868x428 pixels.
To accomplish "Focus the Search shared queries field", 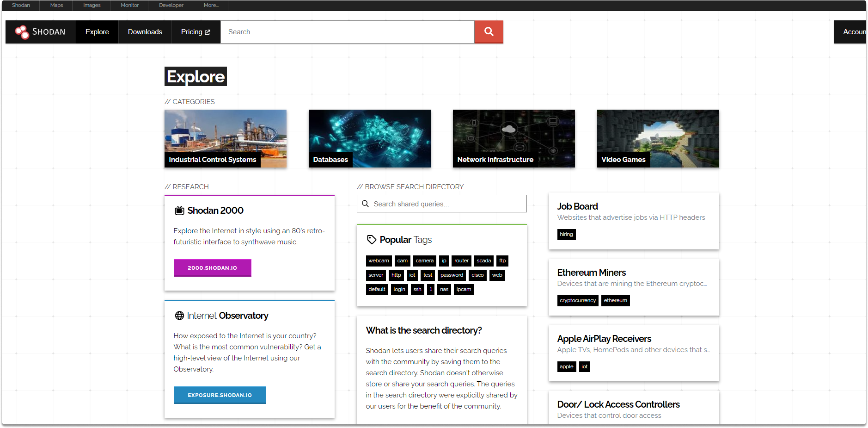I will (441, 204).
